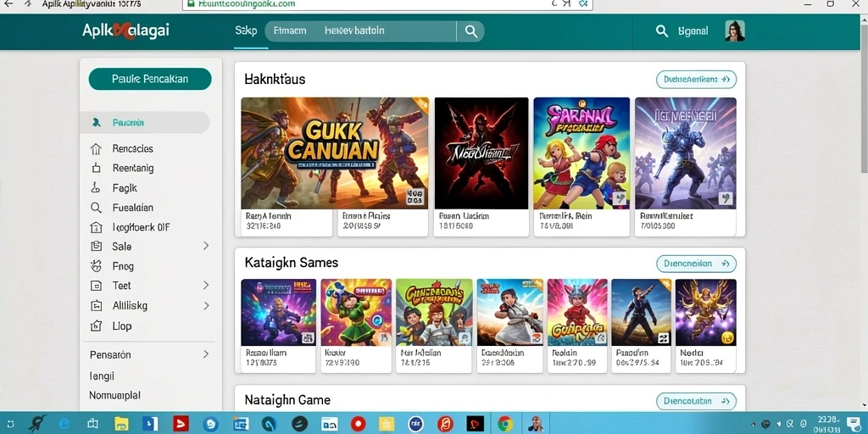
Task: Expand the Pensarón section chevron
Action: [x=206, y=354]
